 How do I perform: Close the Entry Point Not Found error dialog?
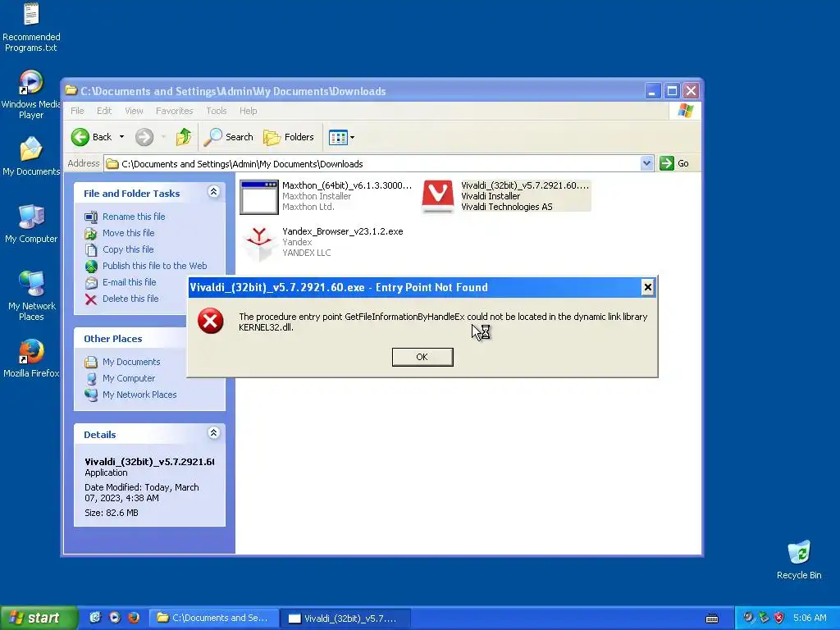pyautogui.click(x=647, y=288)
